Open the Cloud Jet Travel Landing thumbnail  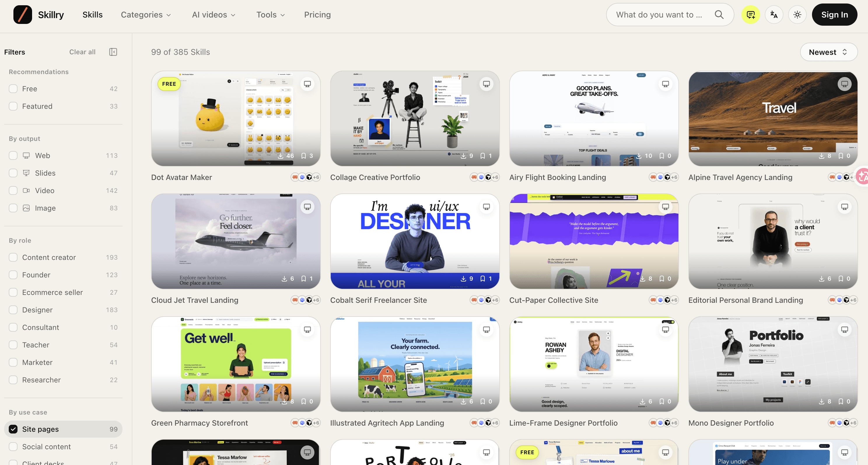coord(236,241)
